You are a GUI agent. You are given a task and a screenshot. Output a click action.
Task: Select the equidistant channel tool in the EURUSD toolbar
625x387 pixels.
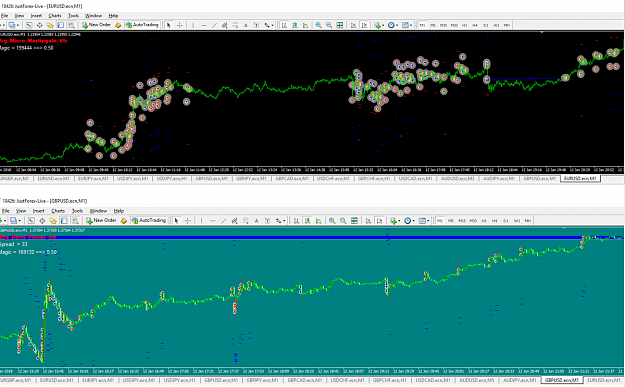tap(225, 25)
